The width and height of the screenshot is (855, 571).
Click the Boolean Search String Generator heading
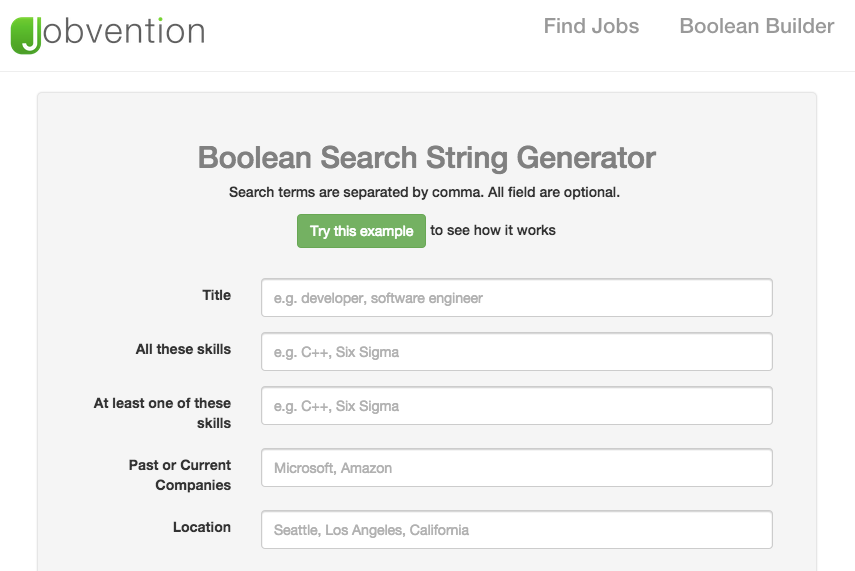pyautogui.click(x=426, y=158)
